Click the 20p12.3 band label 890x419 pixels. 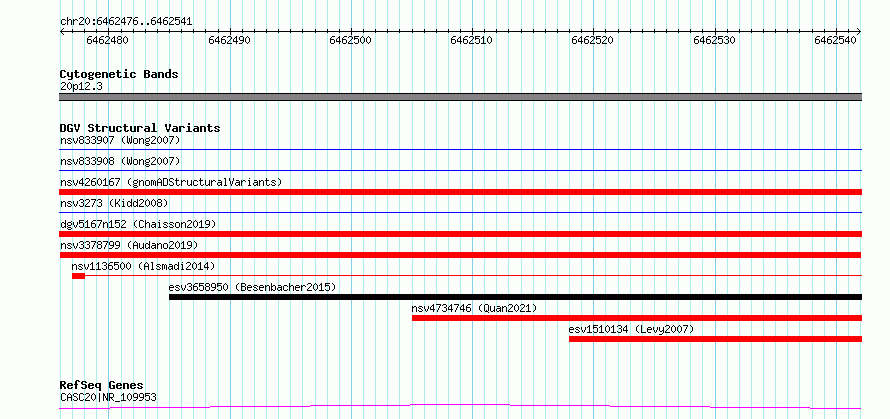81,86
